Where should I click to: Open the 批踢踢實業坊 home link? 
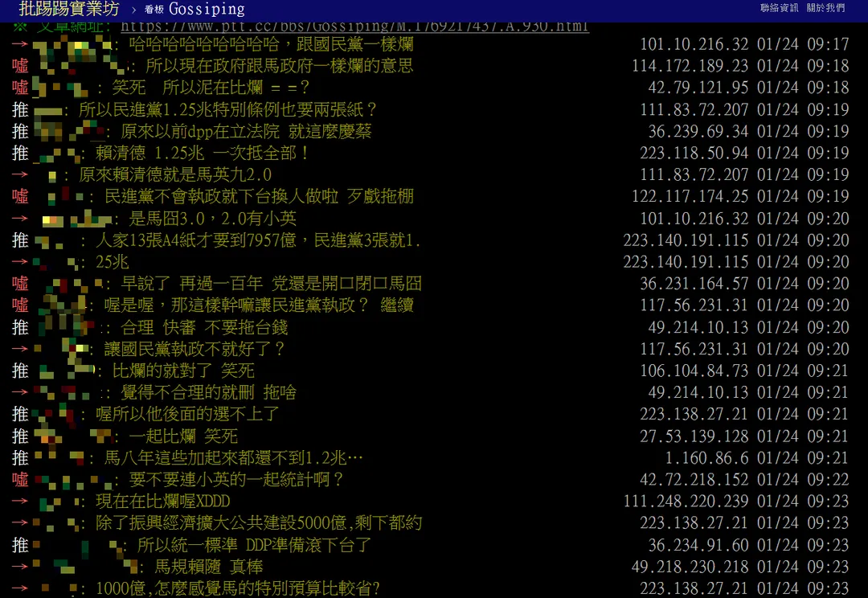click(x=68, y=9)
